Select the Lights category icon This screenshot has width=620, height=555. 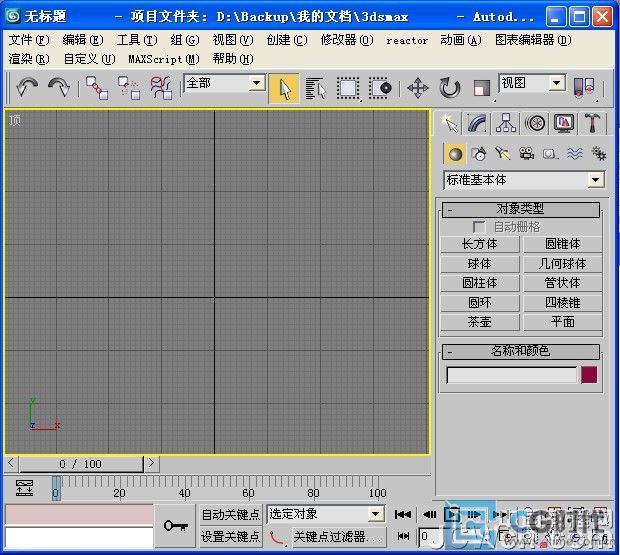point(503,154)
